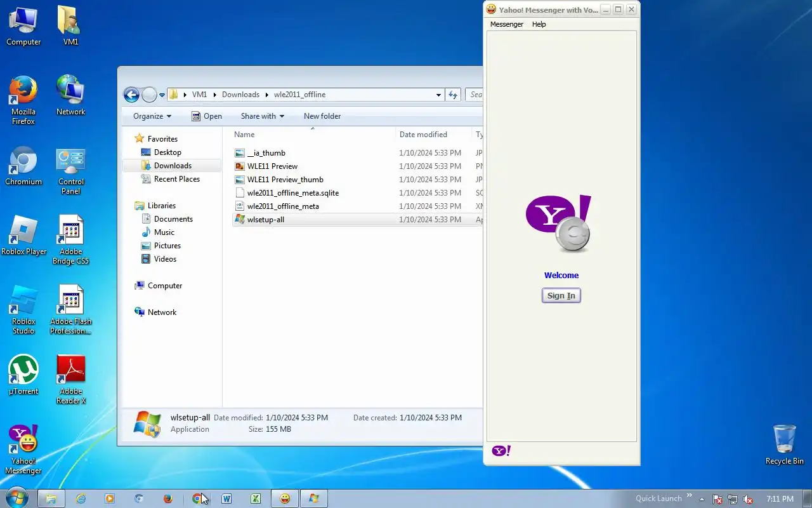
Task: Open the Network desktop icon
Action: pos(70,95)
